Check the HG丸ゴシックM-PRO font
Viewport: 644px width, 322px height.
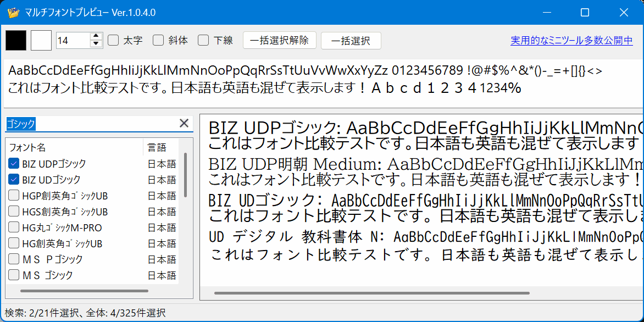(14, 227)
